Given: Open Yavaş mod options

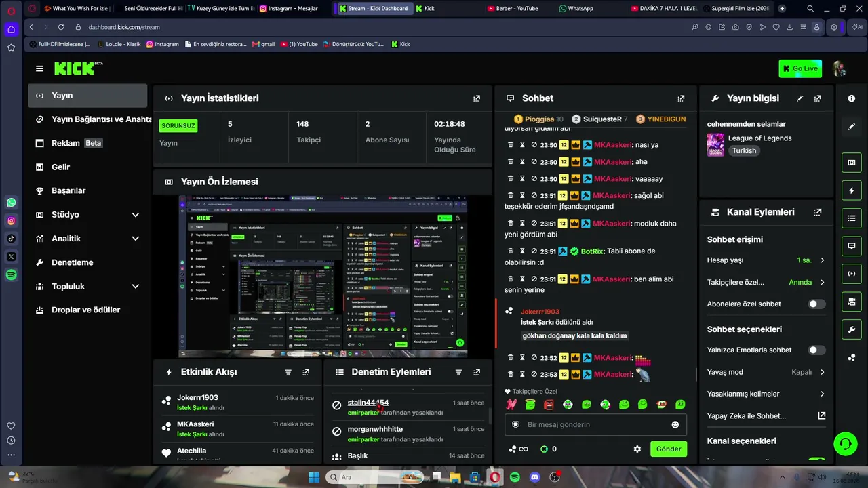Looking at the screenshot, I should [766, 372].
